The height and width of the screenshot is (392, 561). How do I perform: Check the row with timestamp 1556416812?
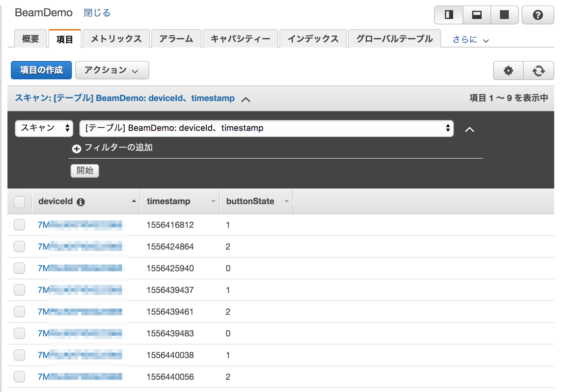coord(19,225)
